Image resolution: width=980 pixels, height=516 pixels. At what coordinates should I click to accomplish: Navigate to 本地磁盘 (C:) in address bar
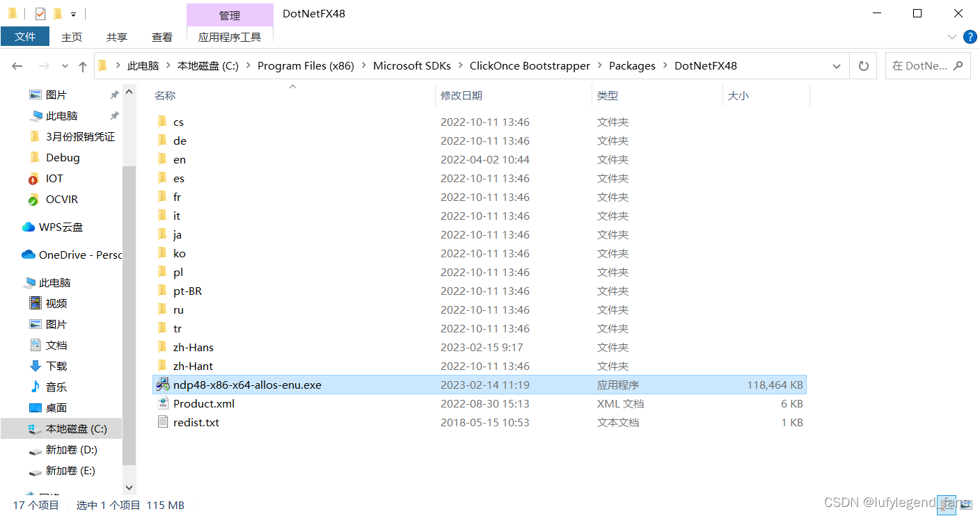pyautogui.click(x=207, y=66)
